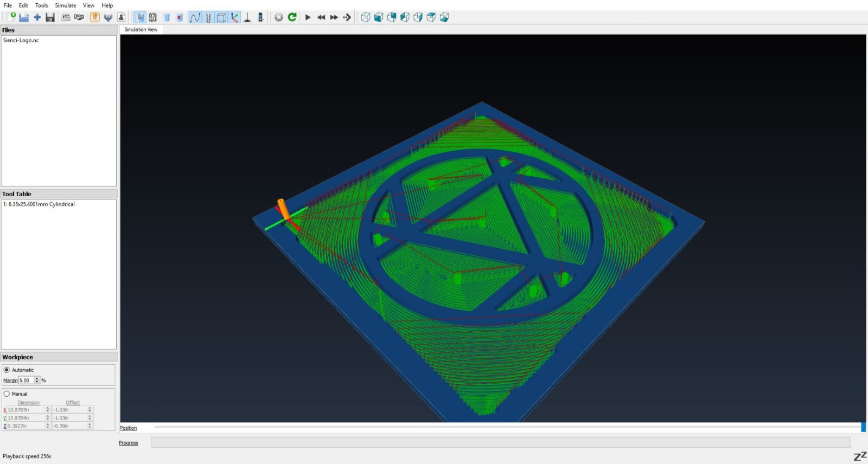This screenshot has width=868, height=464.
Task: Select the second view cube preset
Action: [379, 17]
